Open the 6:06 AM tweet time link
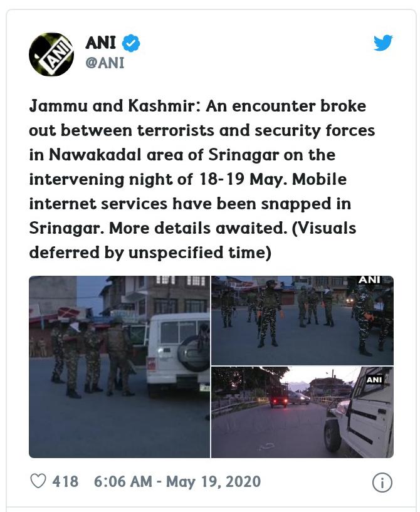 click(123, 481)
